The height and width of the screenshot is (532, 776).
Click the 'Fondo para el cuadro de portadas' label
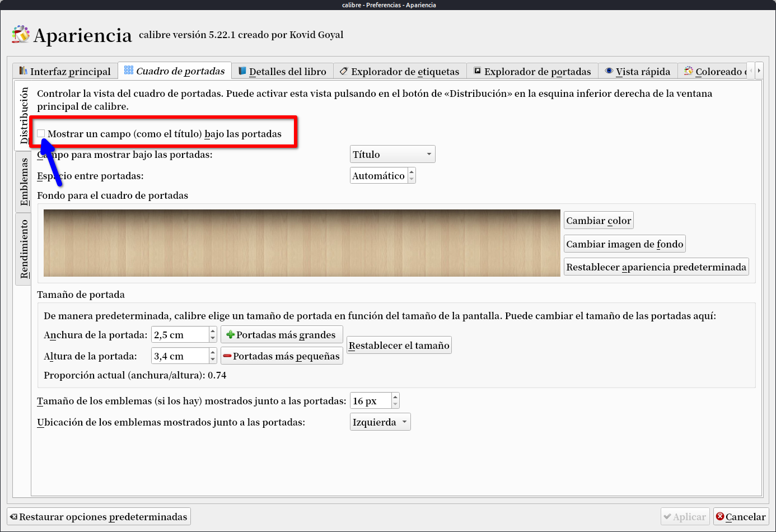point(113,195)
